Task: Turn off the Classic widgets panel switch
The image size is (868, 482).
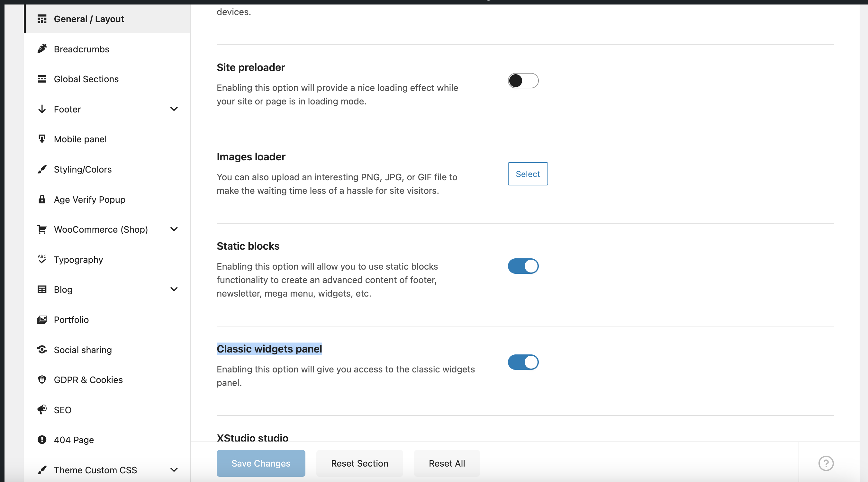Action: coord(523,362)
